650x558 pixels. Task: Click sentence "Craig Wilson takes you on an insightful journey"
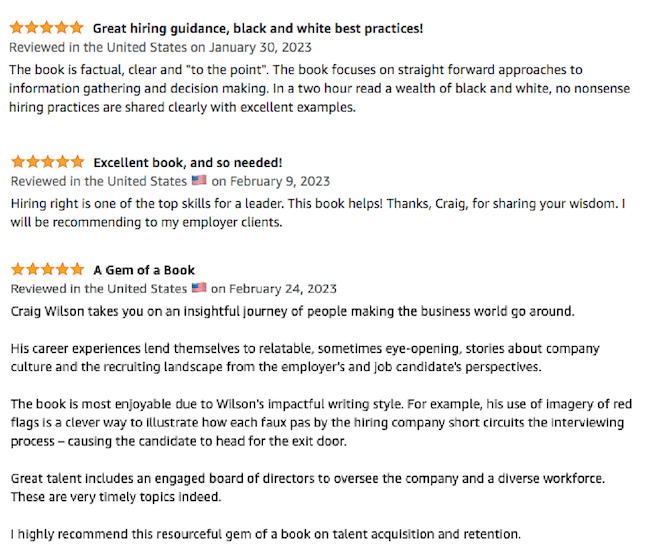(292, 311)
